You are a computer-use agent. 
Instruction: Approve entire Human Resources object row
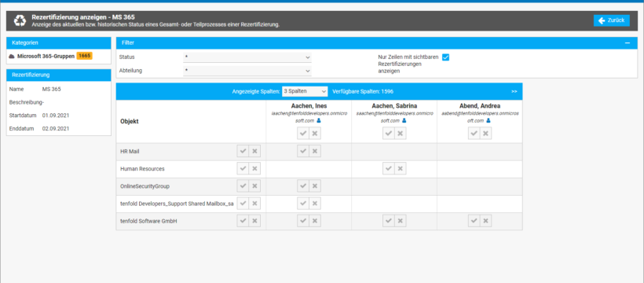coord(243,169)
